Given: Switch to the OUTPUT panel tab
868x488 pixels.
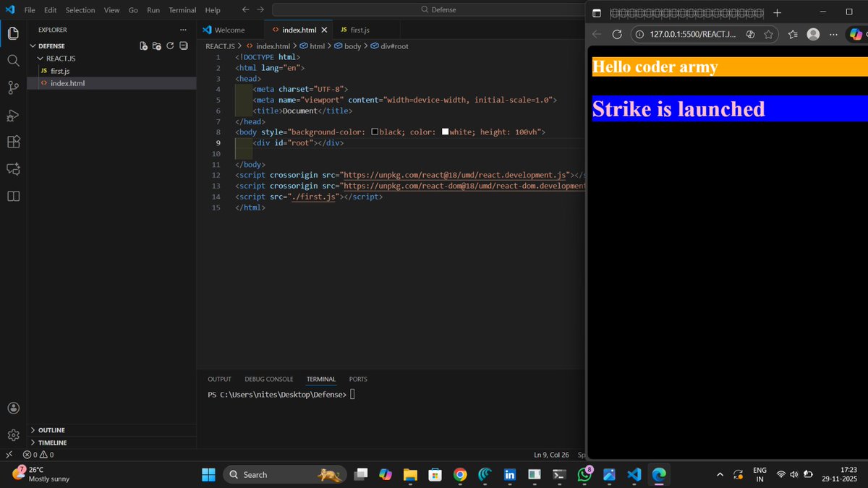Looking at the screenshot, I should pos(219,379).
